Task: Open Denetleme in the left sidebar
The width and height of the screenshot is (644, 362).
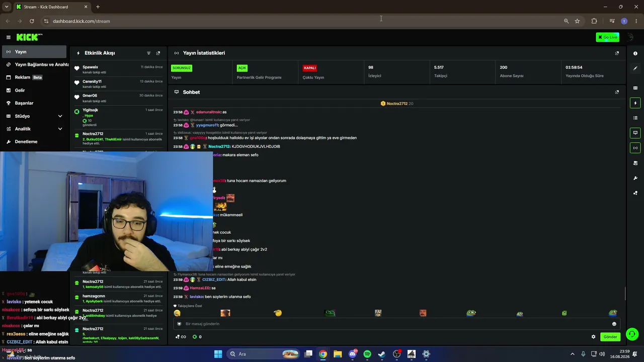Action: point(34,142)
